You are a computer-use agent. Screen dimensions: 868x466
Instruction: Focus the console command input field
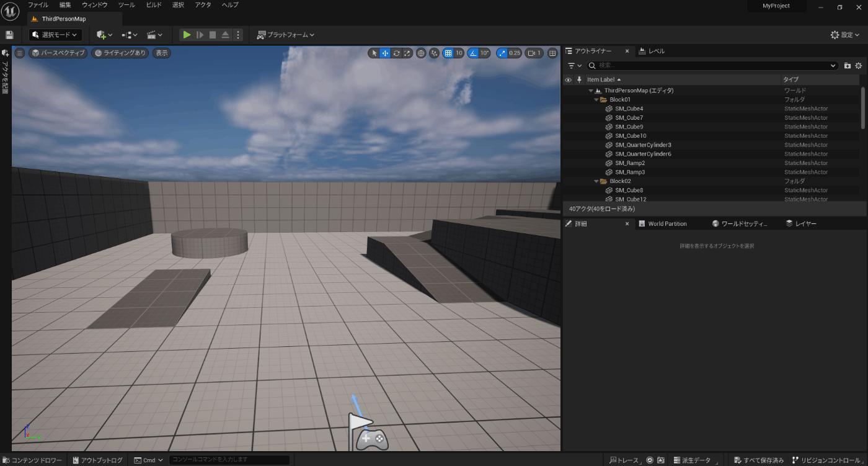tap(229, 460)
